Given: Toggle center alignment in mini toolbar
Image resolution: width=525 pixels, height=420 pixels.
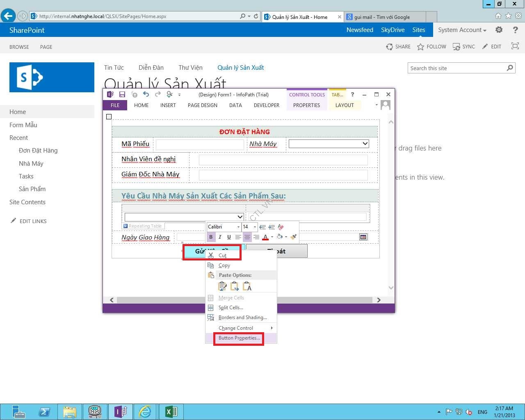Looking at the screenshot, I should click(x=247, y=237).
